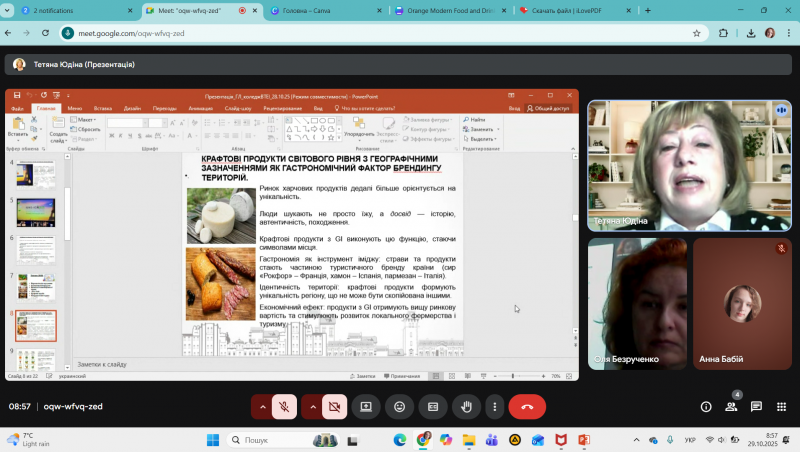Open the Meet activities panel
The image size is (800, 452).
(781, 407)
